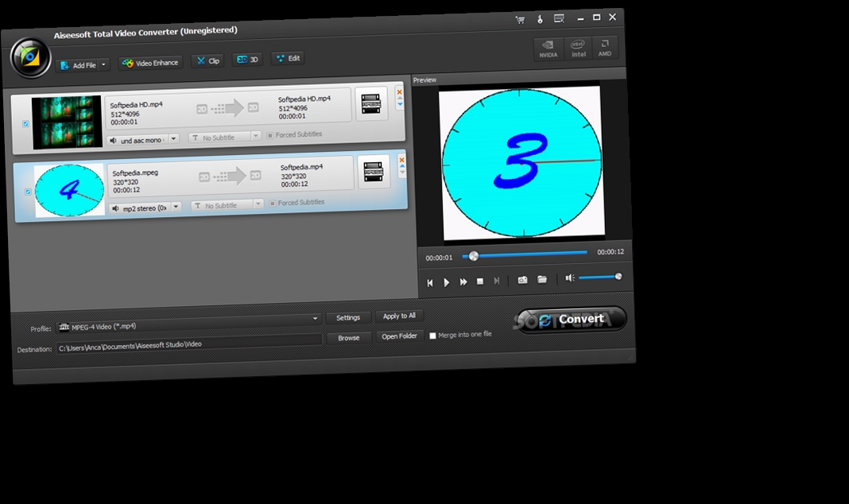The image size is (849, 504).
Task: Move Softpedia HD.mp4 down with arrow
Action: 400,105
